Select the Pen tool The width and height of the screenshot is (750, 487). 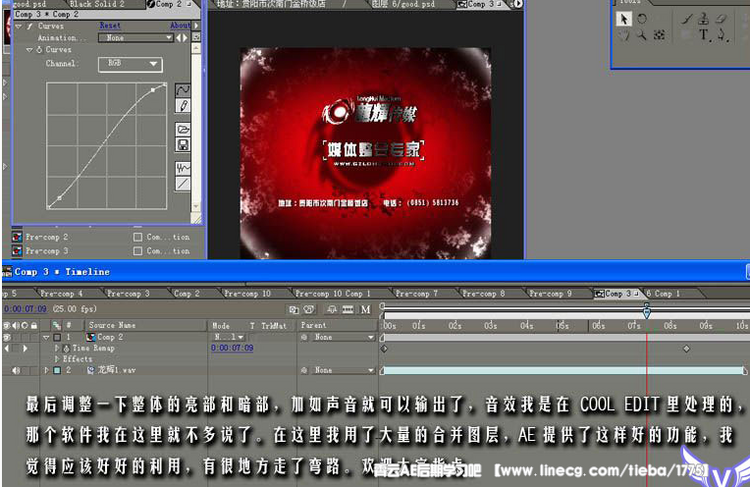point(721,35)
